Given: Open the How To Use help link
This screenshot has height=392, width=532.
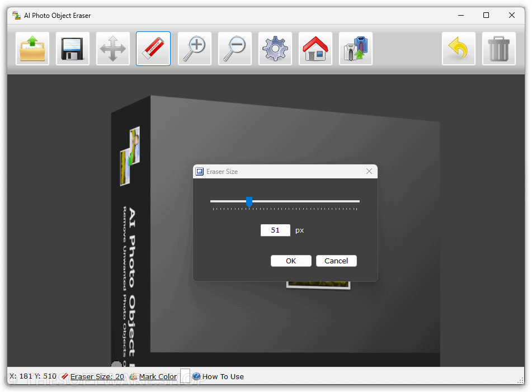Looking at the screenshot, I should [223, 376].
